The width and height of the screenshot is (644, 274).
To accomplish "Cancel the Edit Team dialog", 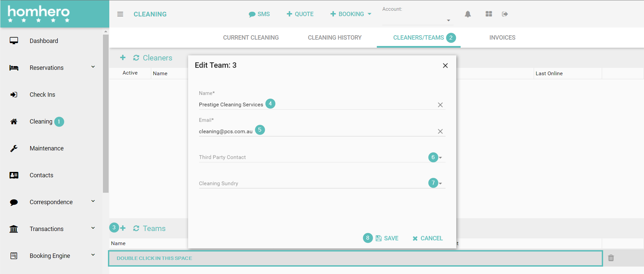I will (428, 238).
